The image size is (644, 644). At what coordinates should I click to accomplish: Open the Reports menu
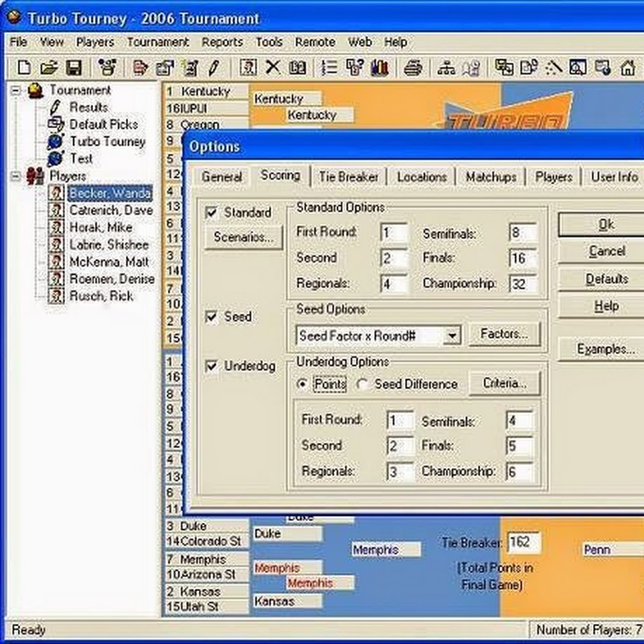coord(222,42)
